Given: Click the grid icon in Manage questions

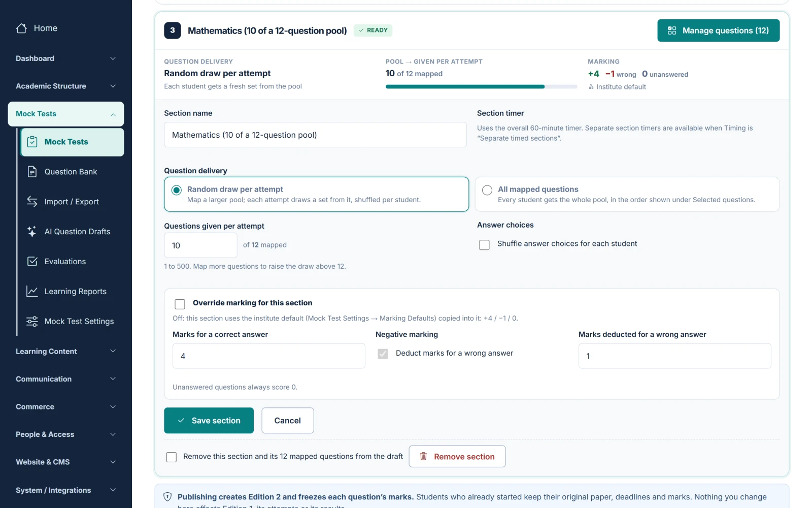Looking at the screenshot, I should click(672, 30).
